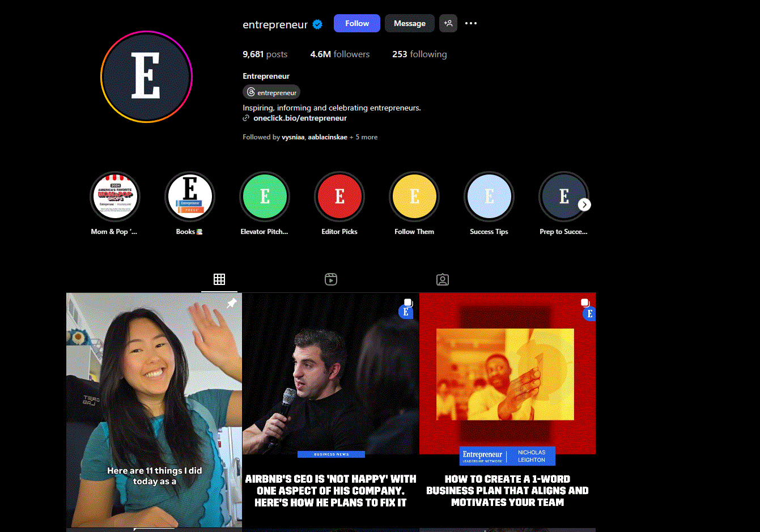Switch to the tagged posts tab
Screen dimensions: 760x532
(x=443, y=279)
